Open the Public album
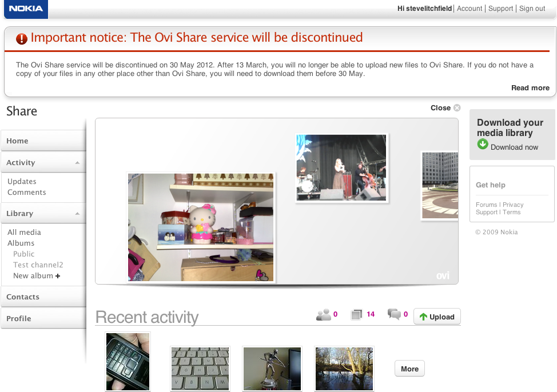 pos(24,254)
